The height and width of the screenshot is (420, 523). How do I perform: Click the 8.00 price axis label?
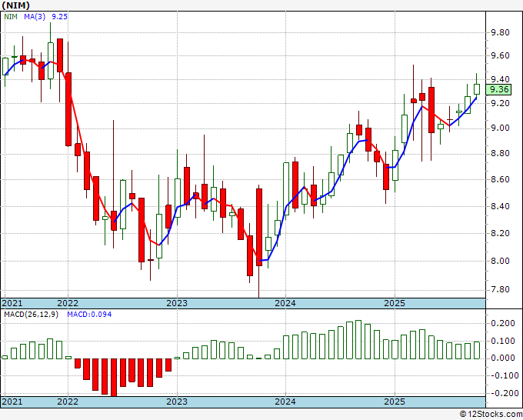click(500, 262)
